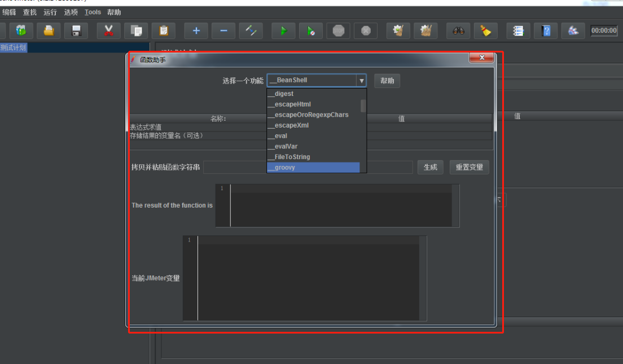Open the function selection dropdown arrow

pos(361,80)
